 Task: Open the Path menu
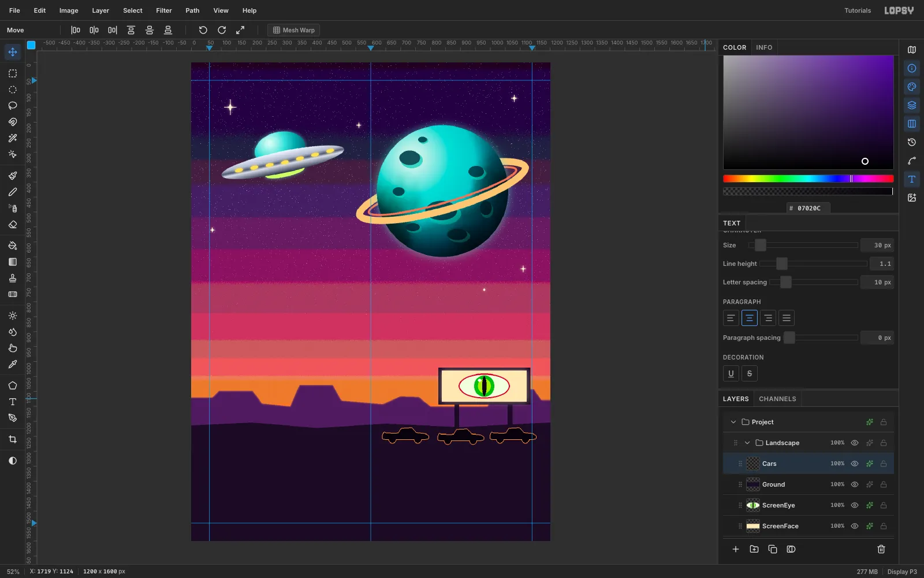pos(192,10)
